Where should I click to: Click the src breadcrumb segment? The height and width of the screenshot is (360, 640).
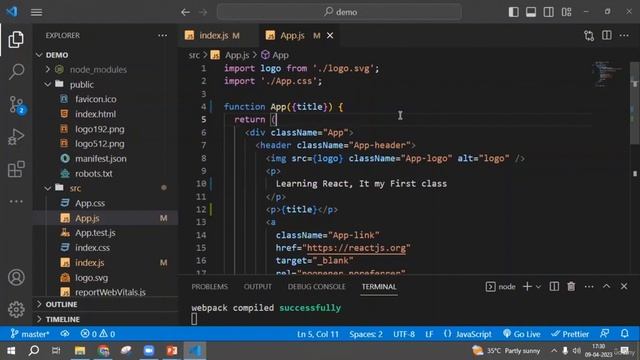coord(194,55)
